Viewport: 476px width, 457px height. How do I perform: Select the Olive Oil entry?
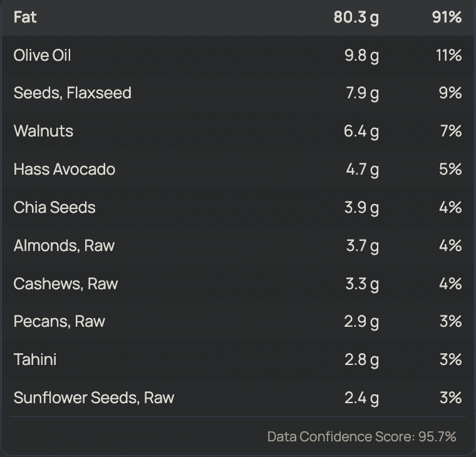tap(42, 55)
